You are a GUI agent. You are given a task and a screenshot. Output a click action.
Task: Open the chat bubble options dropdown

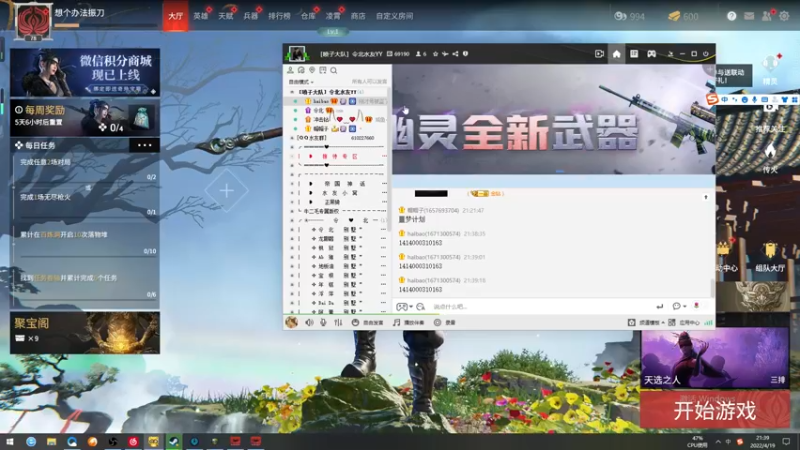point(679,307)
